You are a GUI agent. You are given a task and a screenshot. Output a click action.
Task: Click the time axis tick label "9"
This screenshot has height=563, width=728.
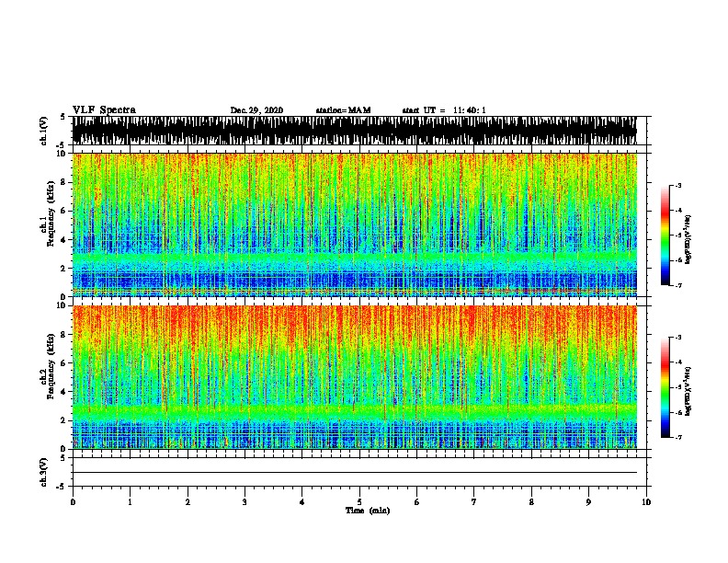tap(588, 502)
